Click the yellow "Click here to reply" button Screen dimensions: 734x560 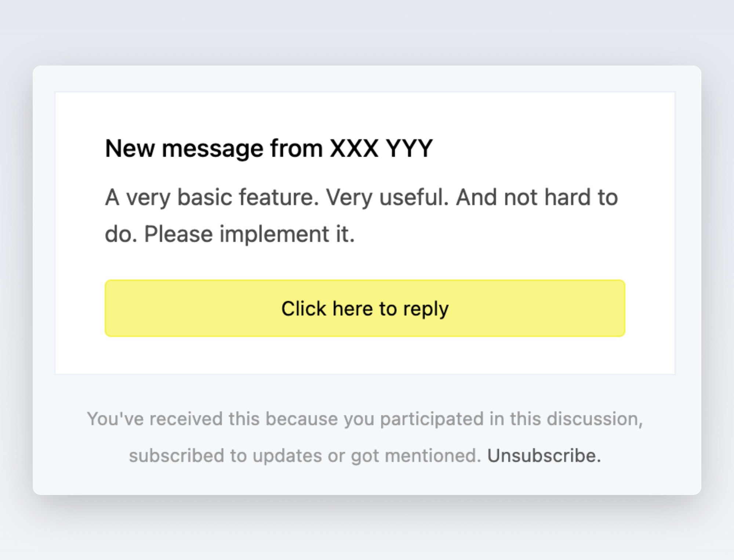365,308
